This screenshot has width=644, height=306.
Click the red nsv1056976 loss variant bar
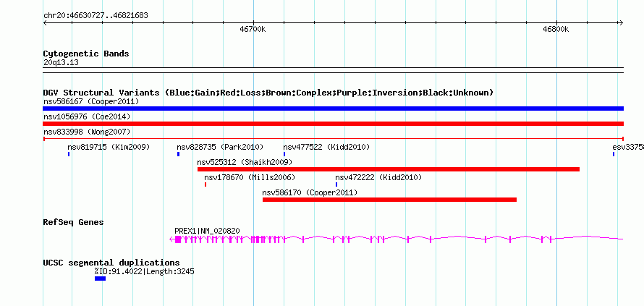[333, 124]
